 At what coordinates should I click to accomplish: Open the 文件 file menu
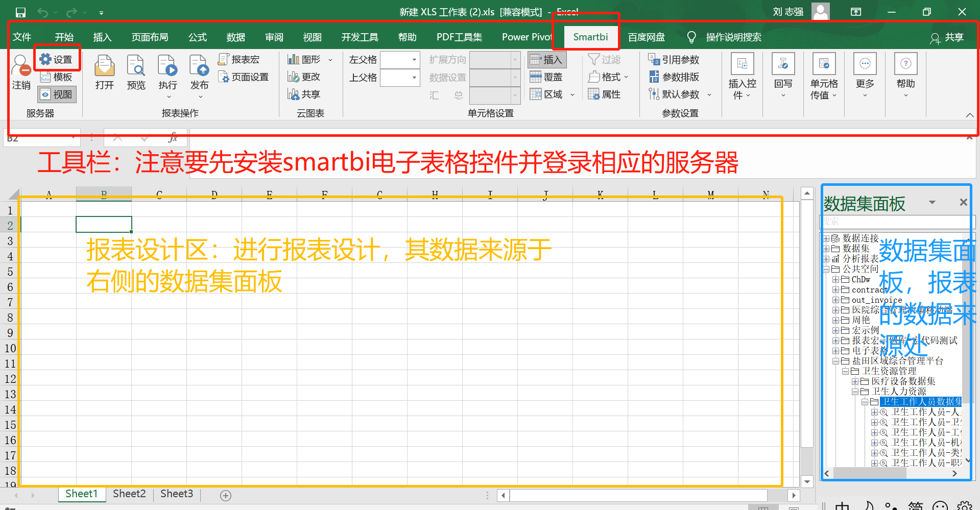22,37
